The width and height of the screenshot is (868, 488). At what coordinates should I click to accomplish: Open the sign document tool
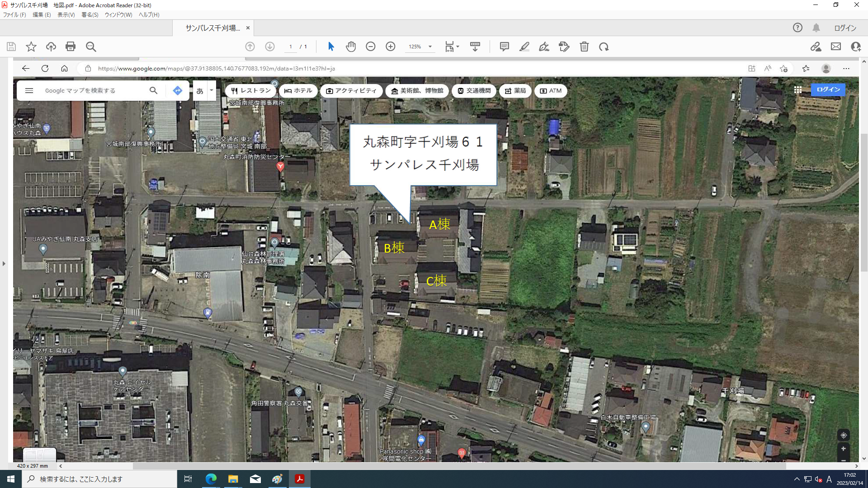tap(544, 47)
